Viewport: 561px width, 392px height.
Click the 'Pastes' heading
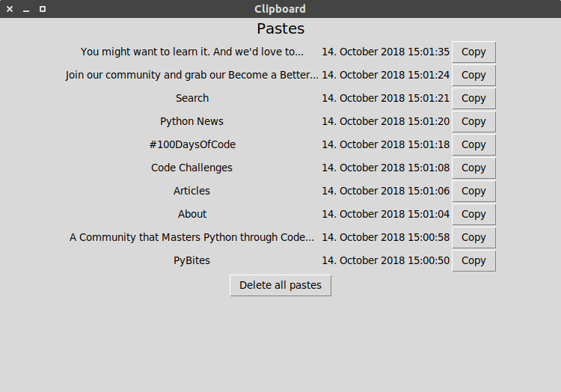[280, 29]
